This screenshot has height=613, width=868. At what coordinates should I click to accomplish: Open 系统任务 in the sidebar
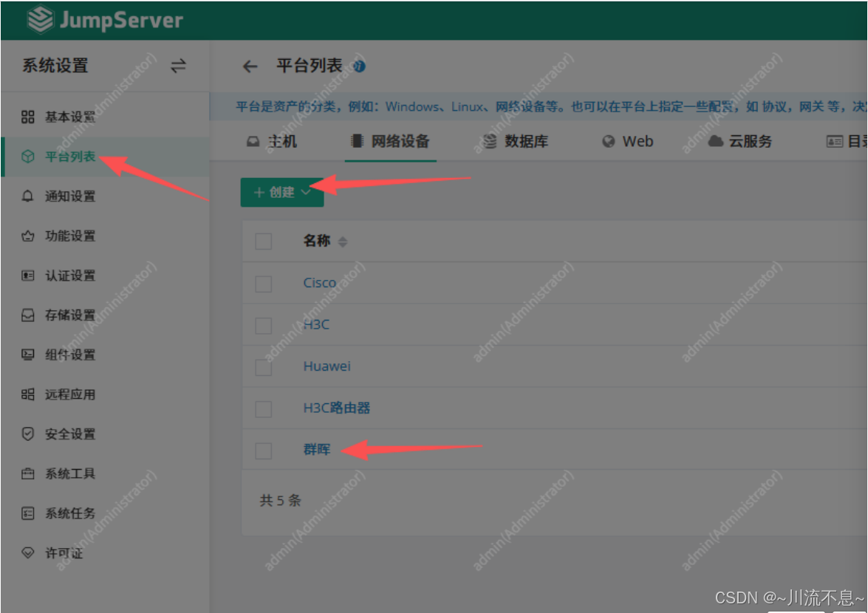point(70,513)
